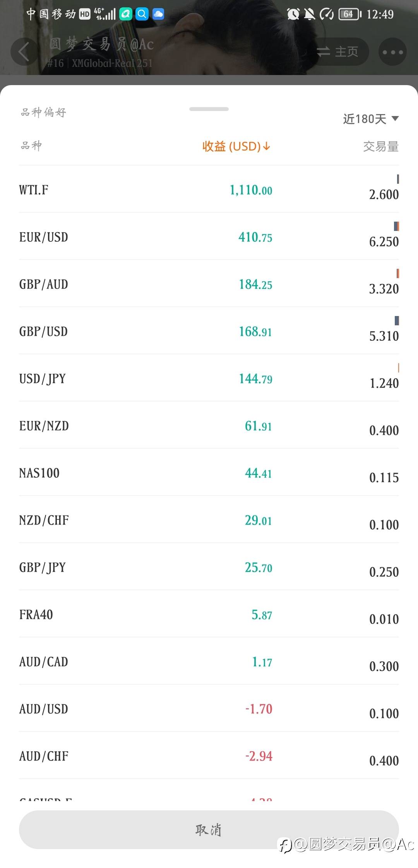The image size is (418, 868).
Task: Tap the 主页 switch button
Action: (338, 52)
